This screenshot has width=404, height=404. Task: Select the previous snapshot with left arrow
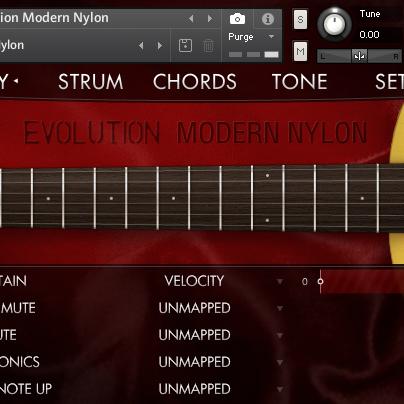pyautogui.click(x=141, y=46)
